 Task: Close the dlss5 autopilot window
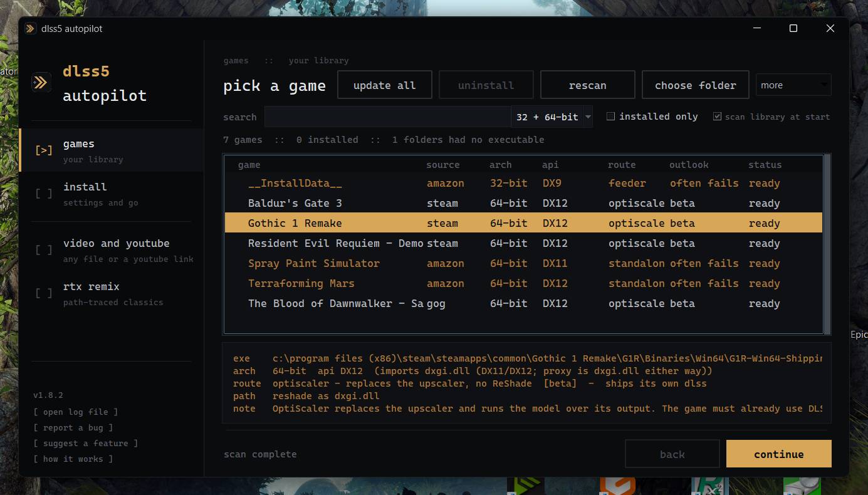[830, 28]
